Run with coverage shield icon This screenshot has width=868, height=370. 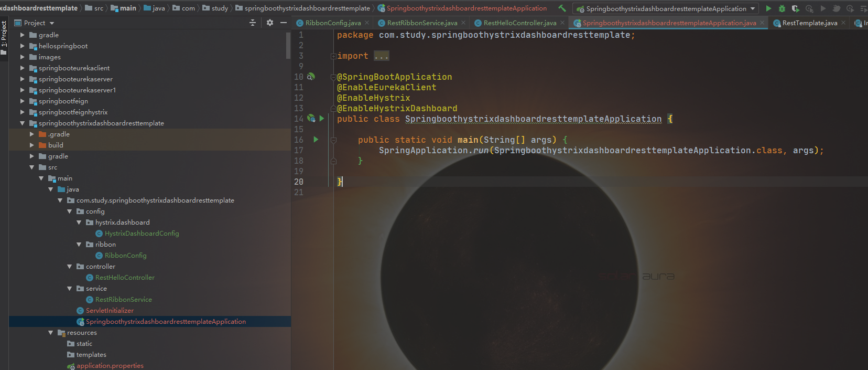click(x=796, y=8)
